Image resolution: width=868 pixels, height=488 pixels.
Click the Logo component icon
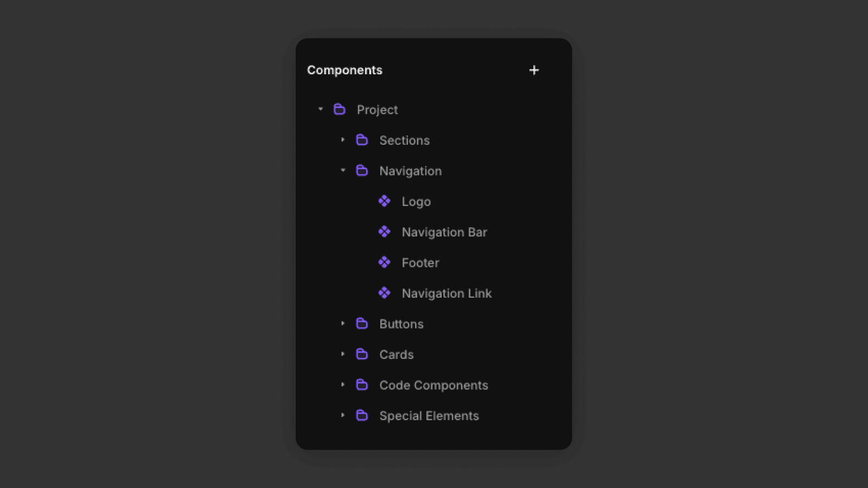pyautogui.click(x=384, y=201)
